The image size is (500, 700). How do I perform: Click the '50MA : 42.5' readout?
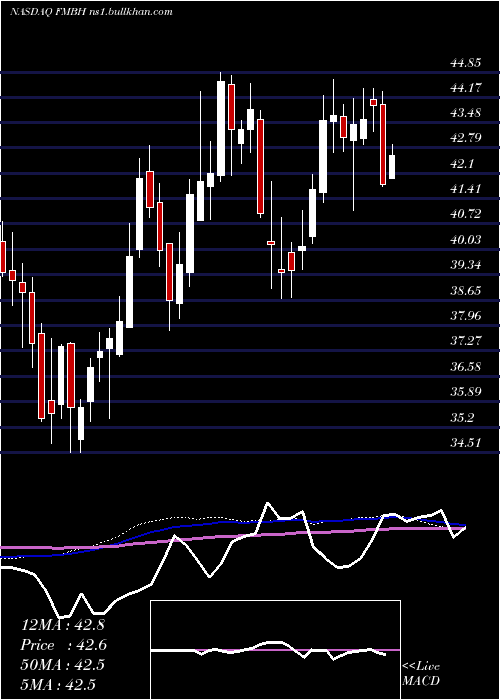[63, 665]
